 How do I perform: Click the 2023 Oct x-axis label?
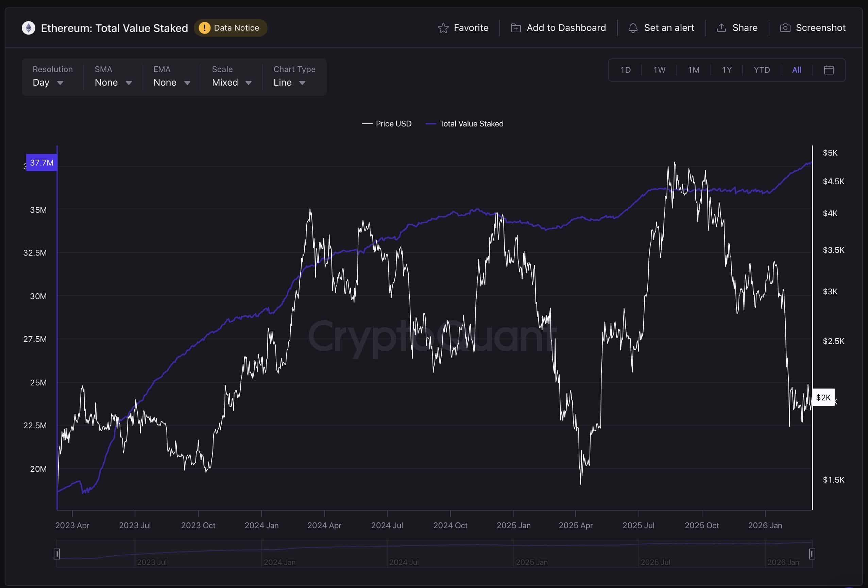point(198,525)
